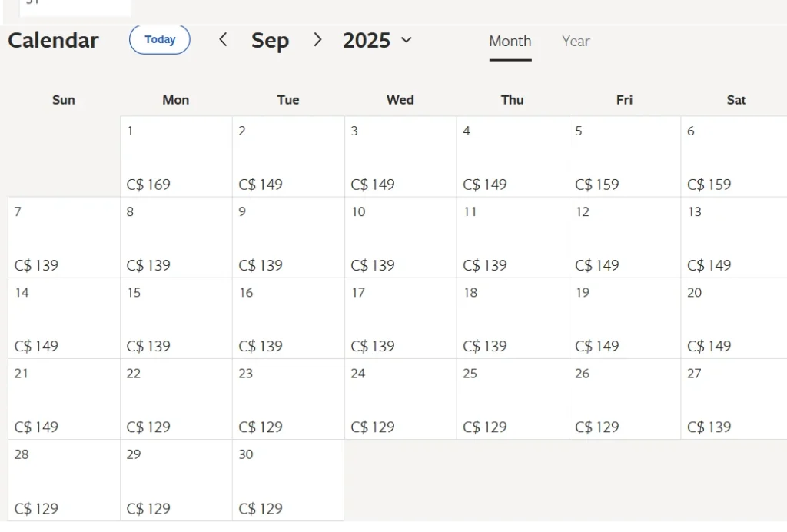Viewport: 787px width, 532px height.
Task: Click the Sep month label
Action: [x=270, y=40]
